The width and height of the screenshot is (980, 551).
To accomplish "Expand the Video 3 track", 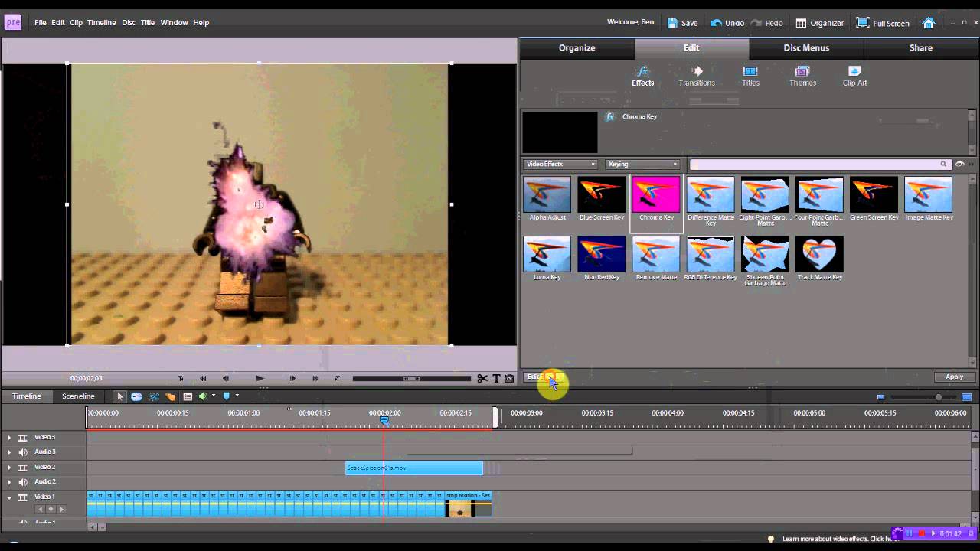I will point(9,438).
